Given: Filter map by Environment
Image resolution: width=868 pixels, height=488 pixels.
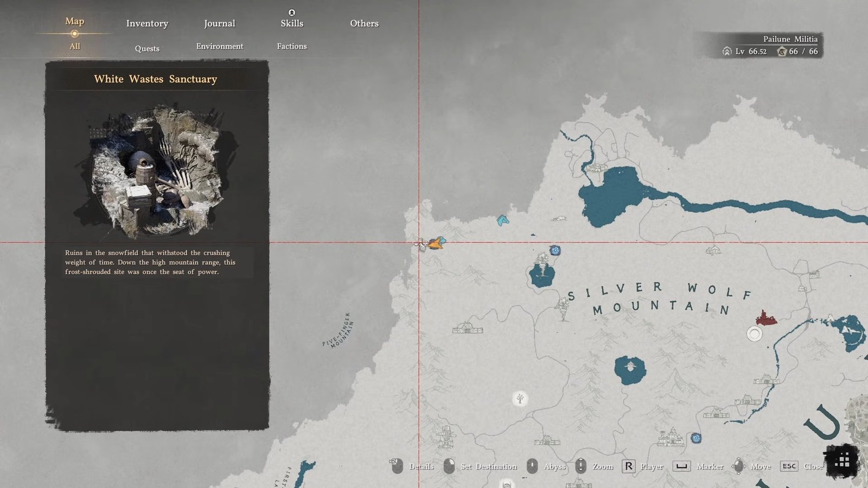Looking at the screenshot, I should click(x=220, y=46).
